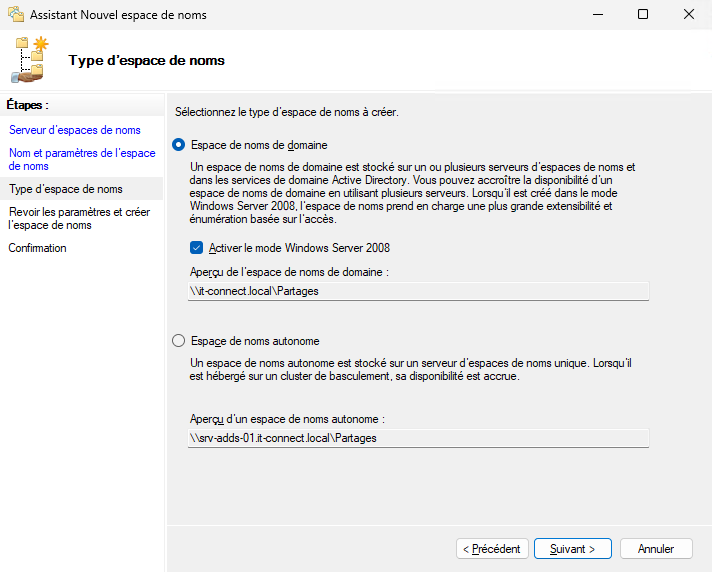This screenshot has width=712, height=572.
Task: Minimize the namespace wizard window
Action: [x=597, y=15]
